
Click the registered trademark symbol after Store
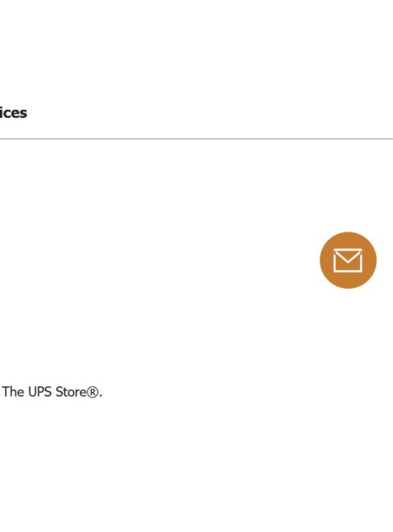tap(93, 392)
